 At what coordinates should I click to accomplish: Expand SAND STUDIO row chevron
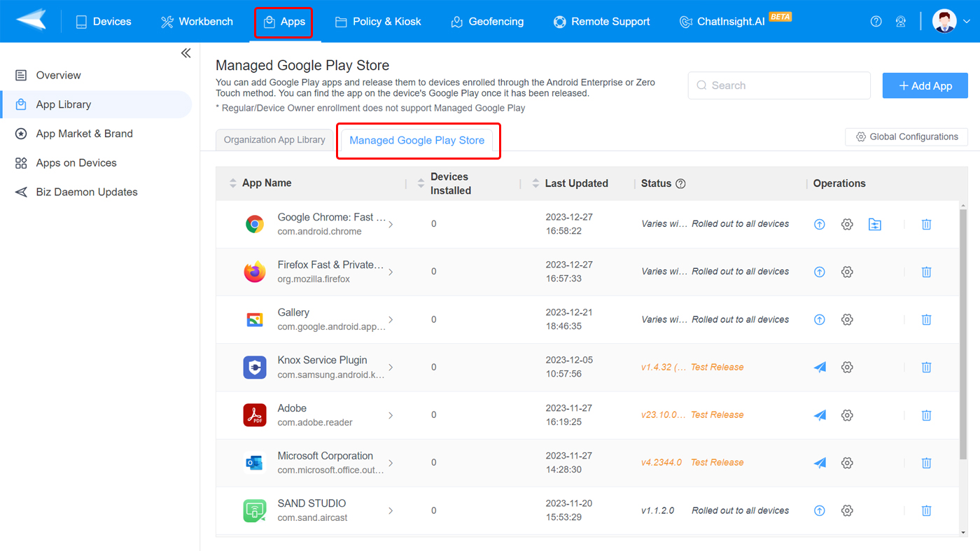(x=391, y=510)
